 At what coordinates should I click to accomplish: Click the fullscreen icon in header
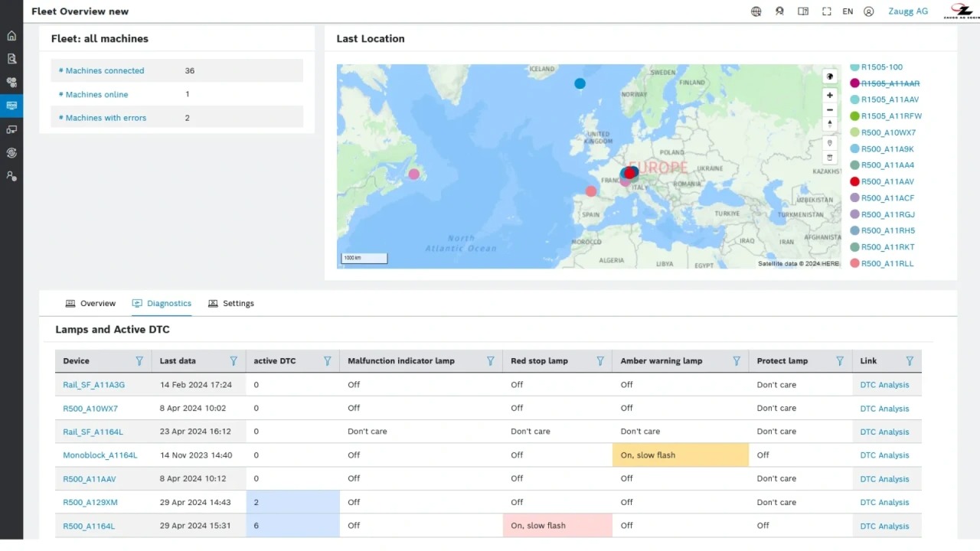tap(826, 11)
